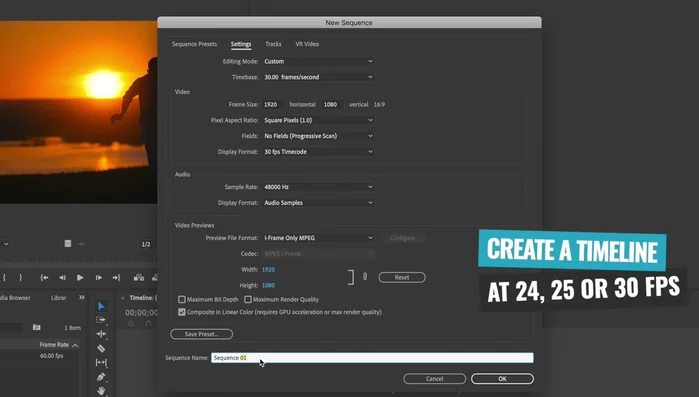
Task: Click the Sequence Name field
Action: [372, 358]
